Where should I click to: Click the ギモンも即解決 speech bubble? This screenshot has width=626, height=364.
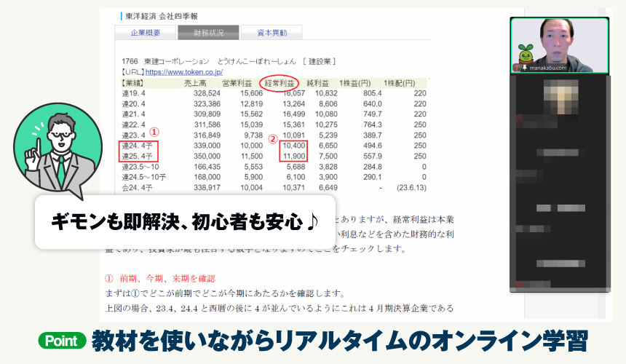(x=185, y=222)
